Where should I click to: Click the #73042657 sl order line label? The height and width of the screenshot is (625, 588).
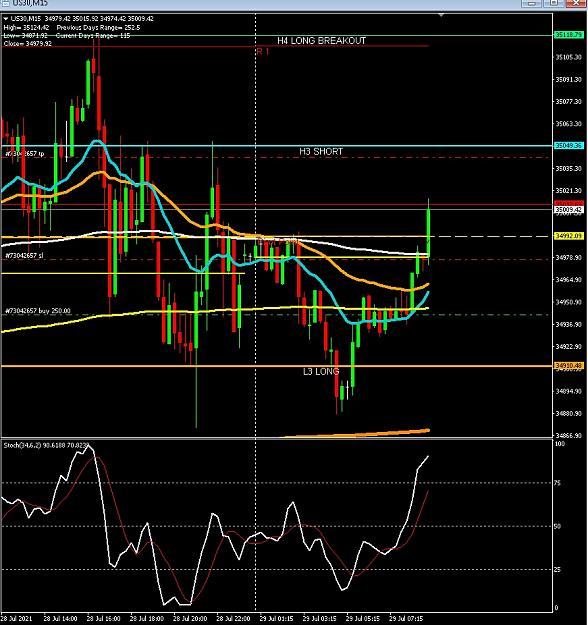pyautogui.click(x=24, y=255)
